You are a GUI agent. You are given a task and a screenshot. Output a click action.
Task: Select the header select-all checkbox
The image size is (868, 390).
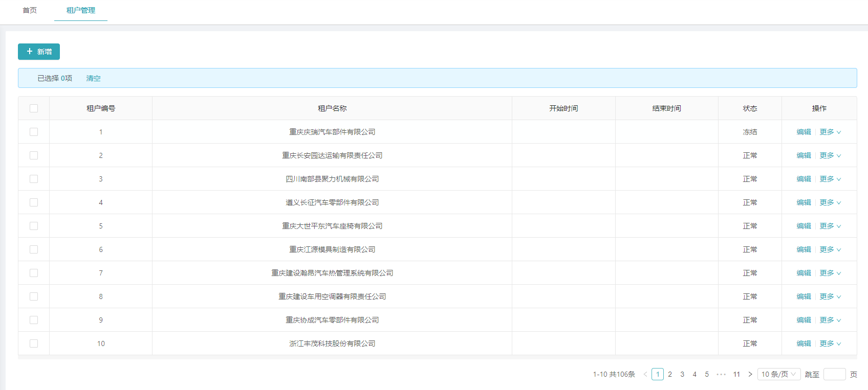click(34, 108)
